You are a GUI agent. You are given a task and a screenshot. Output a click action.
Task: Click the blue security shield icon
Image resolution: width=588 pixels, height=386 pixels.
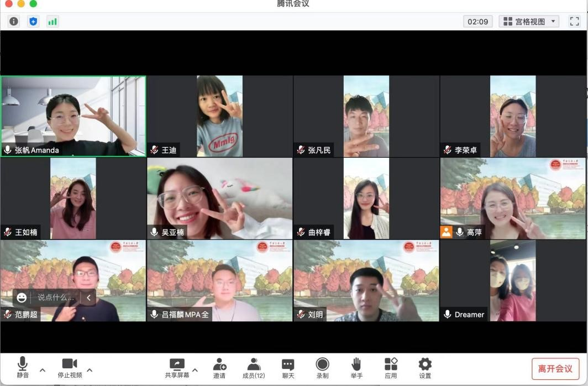tap(33, 21)
